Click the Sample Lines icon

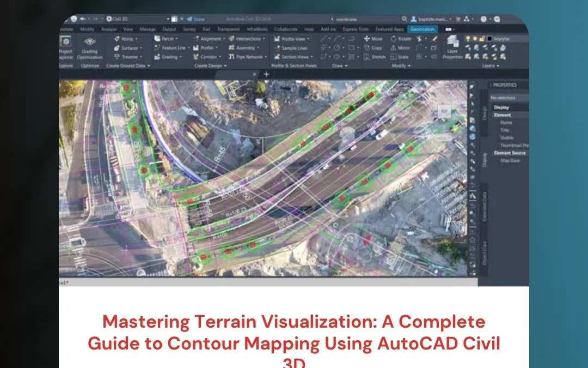pyautogui.click(x=277, y=48)
